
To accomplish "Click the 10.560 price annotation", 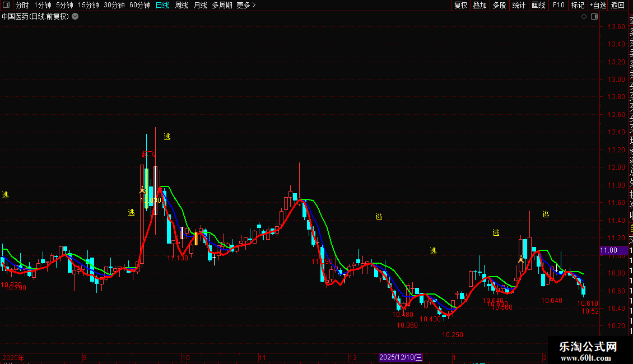I will point(502,307).
